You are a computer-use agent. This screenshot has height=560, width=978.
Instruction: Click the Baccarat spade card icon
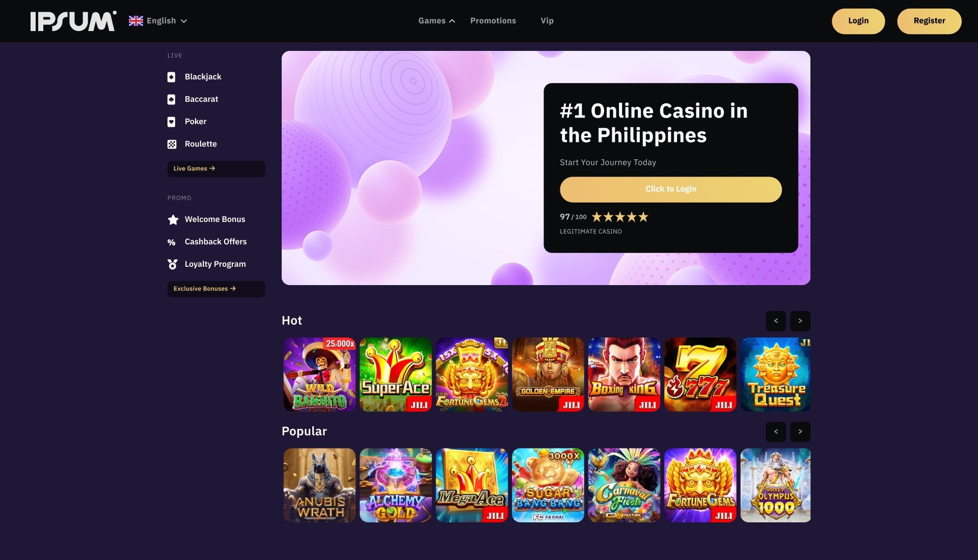pyautogui.click(x=172, y=99)
